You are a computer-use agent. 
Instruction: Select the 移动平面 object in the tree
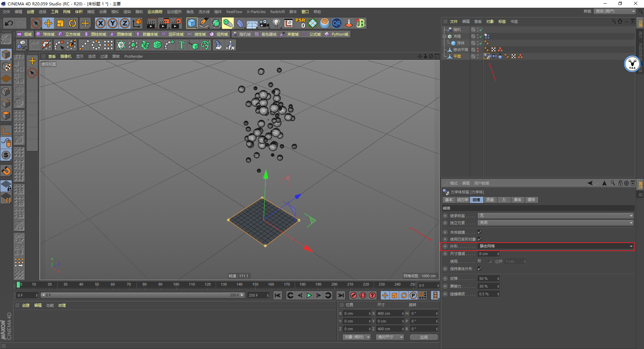(x=461, y=50)
